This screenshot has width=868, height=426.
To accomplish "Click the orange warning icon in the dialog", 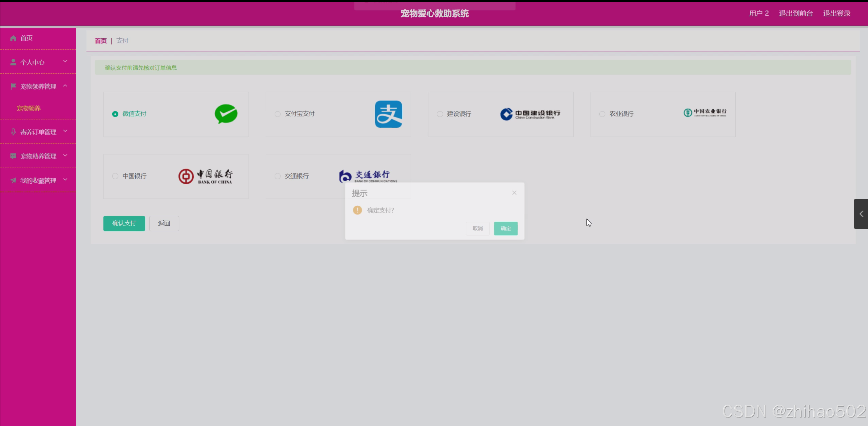I will pyautogui.click(x=357, y=210).
